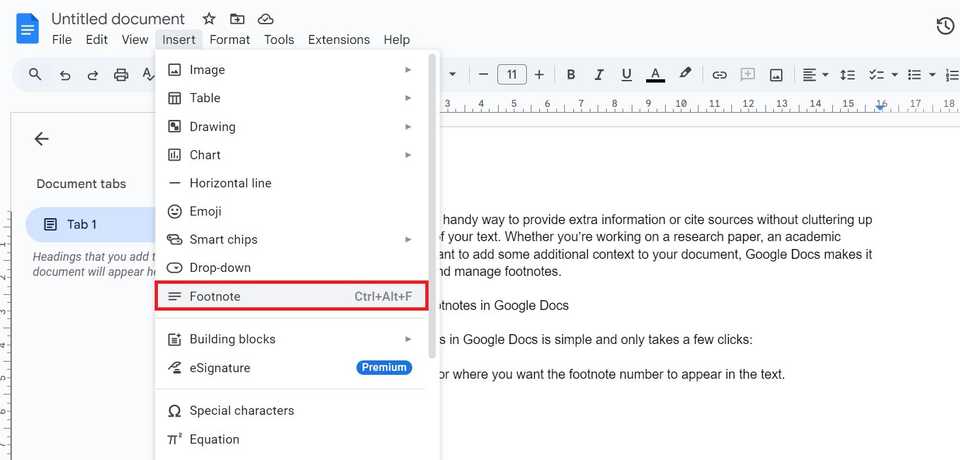The height and width of the screenshot is (460, 960).
Task: Add a comment from the toolbar
Action: pyautogui.click(x=748, y=75)
